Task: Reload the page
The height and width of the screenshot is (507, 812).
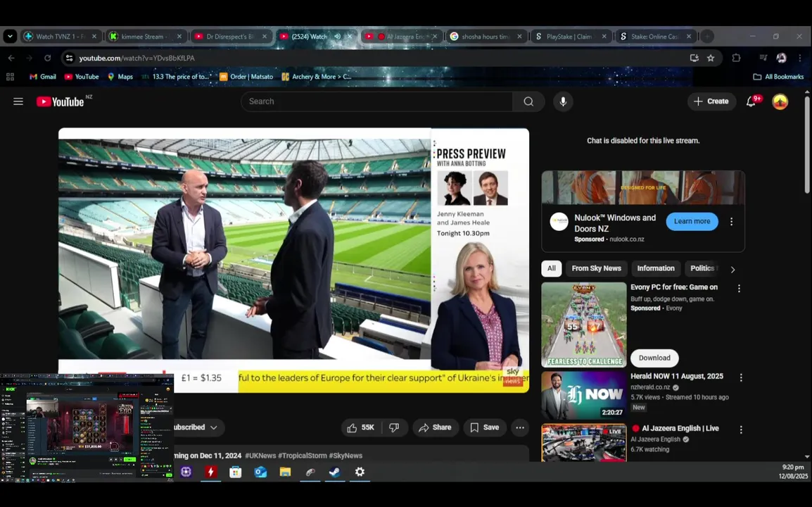Action: tap(47, 58)
